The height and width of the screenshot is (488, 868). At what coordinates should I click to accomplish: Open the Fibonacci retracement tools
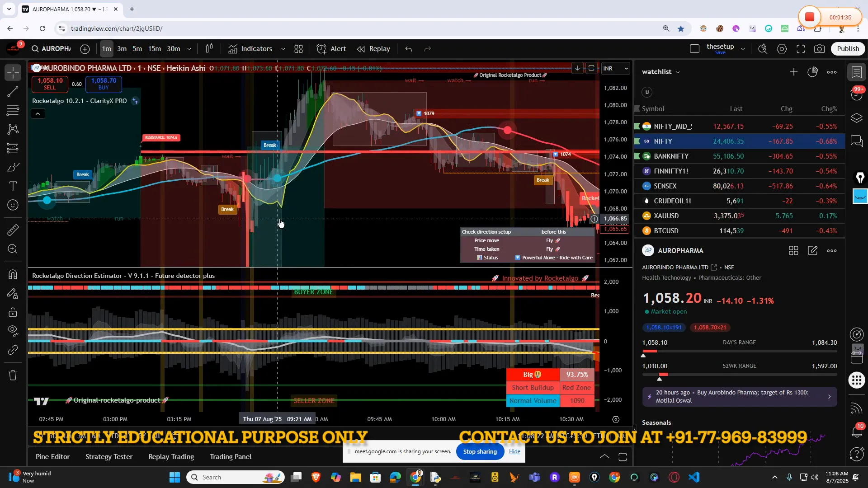pyautogui.click(x=13, y=110)
